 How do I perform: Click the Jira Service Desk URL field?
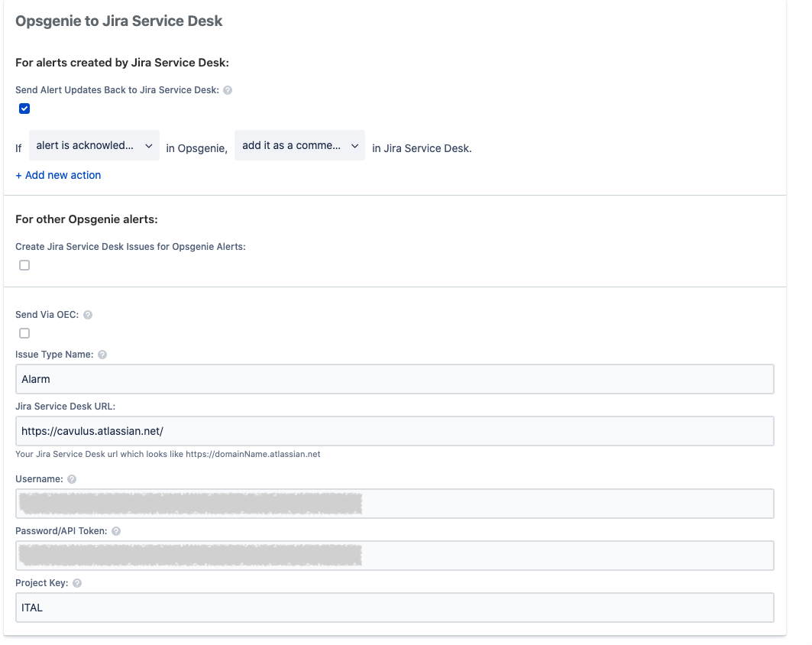[x=395, y=431]
